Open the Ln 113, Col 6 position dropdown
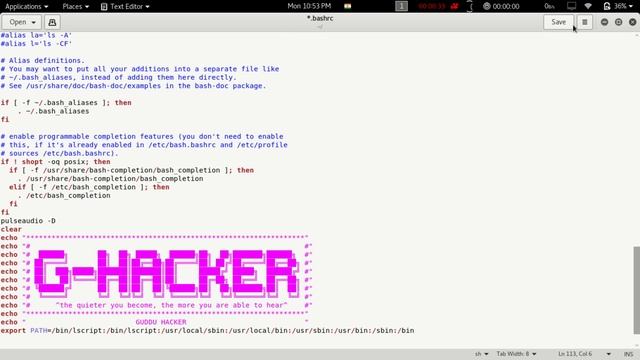 point(584,354)
